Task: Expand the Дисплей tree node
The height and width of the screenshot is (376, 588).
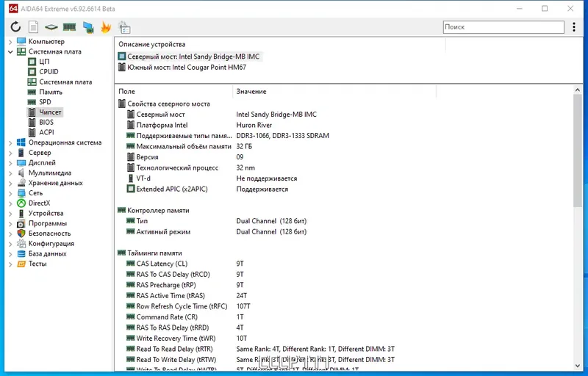Action: 10,163
